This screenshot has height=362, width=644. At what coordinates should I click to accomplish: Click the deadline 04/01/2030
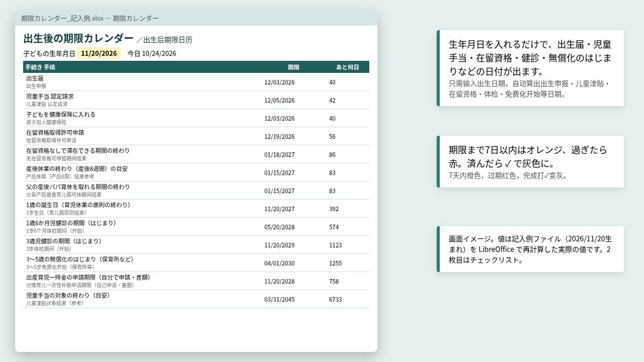279,263
